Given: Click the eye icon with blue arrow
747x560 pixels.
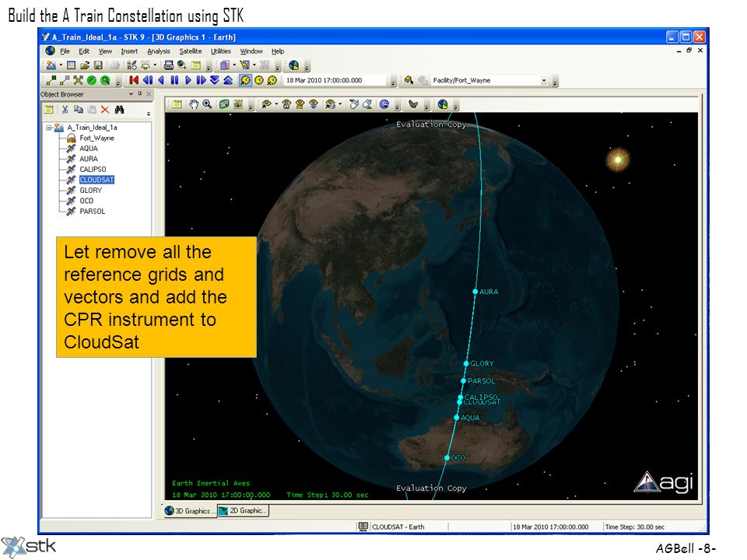Looking at the screenshot, I should (314, 104).
